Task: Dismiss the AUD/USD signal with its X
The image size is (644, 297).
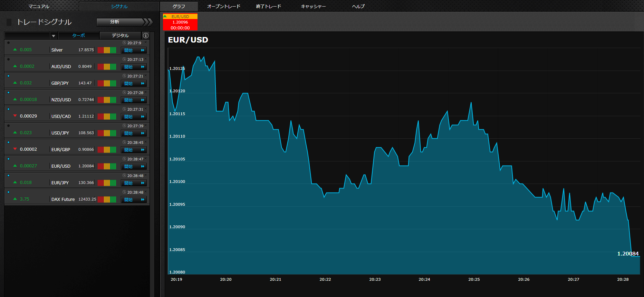Action: tap(146, 59)
